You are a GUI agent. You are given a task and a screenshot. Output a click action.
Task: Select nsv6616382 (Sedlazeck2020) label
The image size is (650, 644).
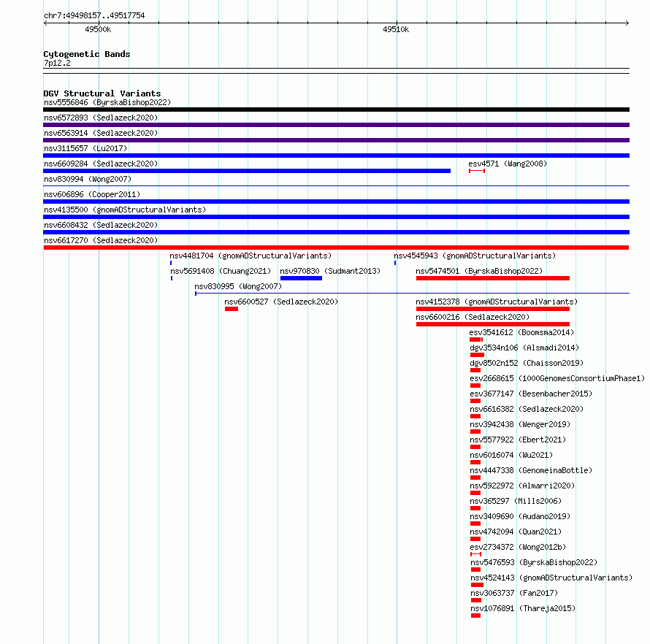tap(527, 409)
